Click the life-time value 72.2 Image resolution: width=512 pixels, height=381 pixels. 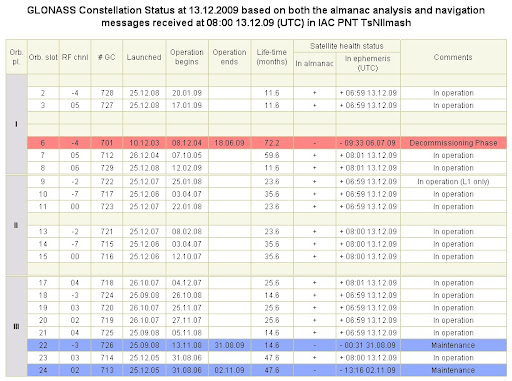(272, 143)
